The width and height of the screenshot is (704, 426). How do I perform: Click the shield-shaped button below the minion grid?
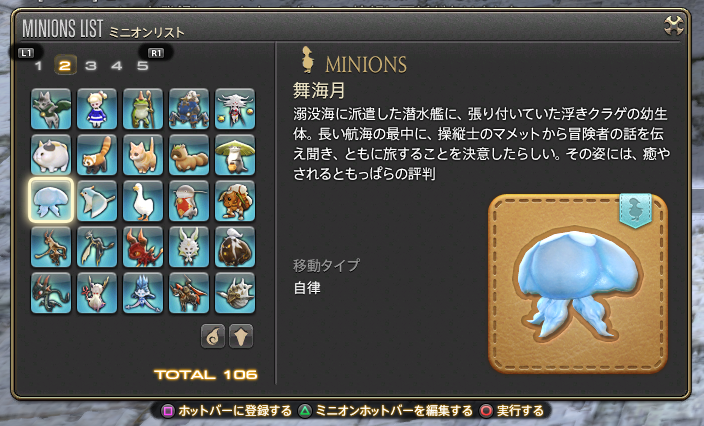(241, 336)
